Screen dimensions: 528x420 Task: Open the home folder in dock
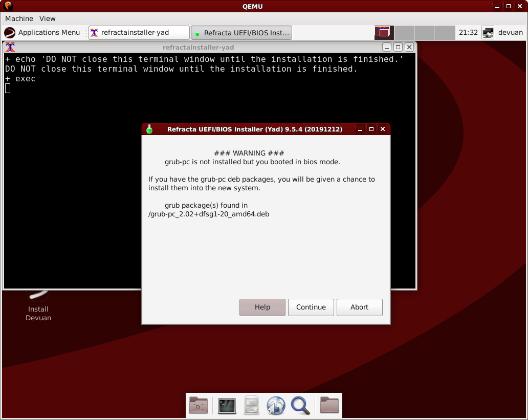[x=329, y=406]
